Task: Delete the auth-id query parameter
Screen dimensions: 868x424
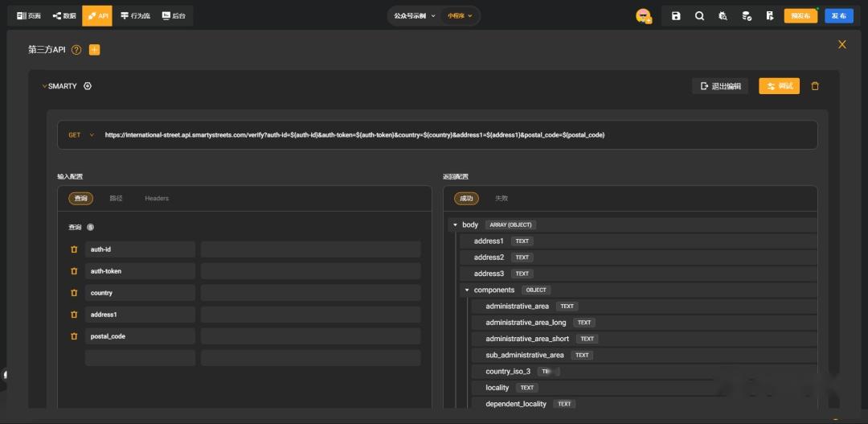Action: click(74, 249)
